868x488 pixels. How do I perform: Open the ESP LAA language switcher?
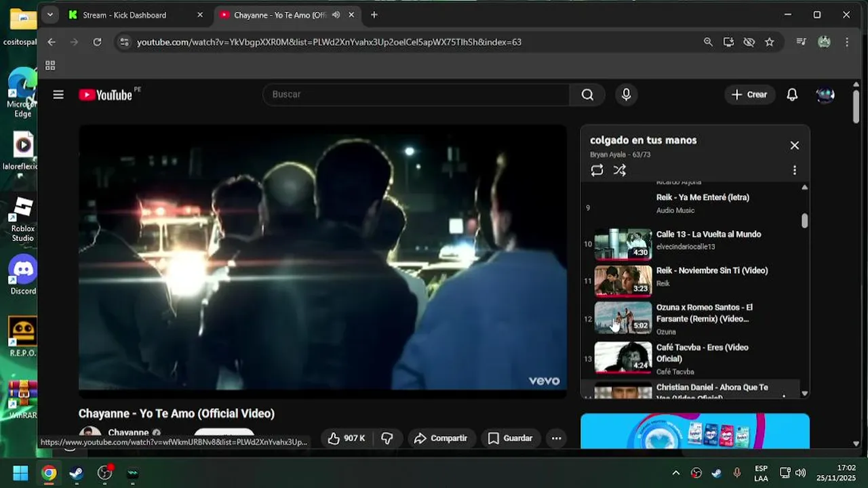pos(761,473)
